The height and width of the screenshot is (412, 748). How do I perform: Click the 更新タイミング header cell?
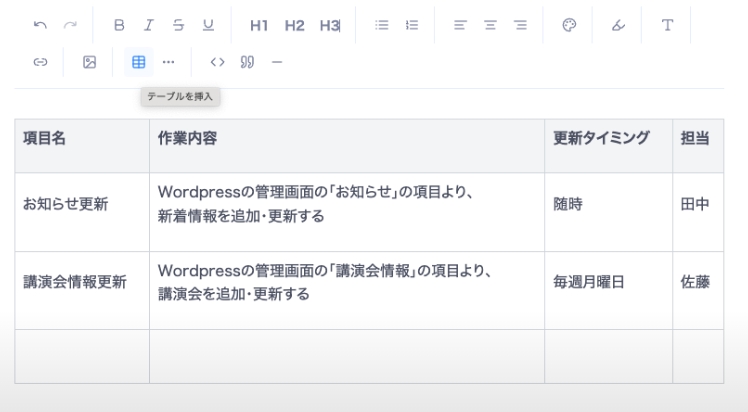609,146
